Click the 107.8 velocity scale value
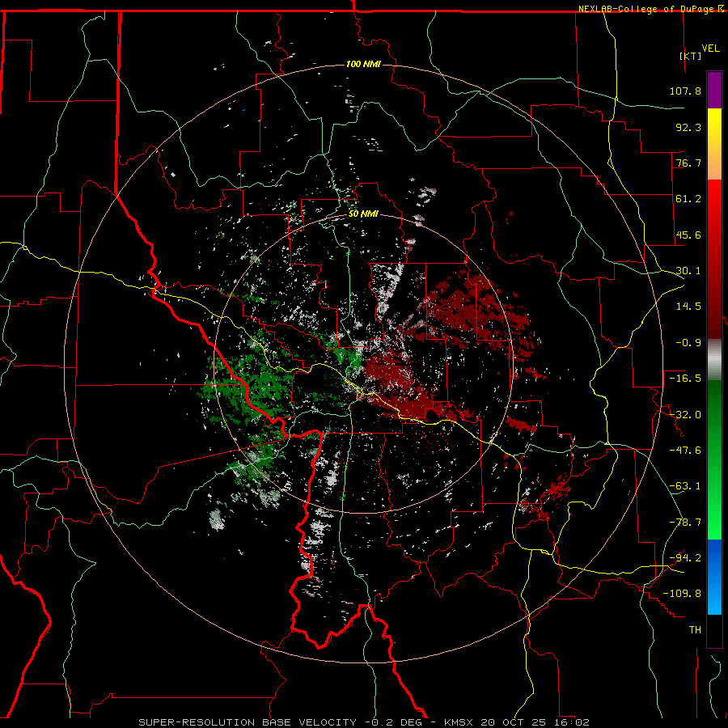 pos(685,91)
